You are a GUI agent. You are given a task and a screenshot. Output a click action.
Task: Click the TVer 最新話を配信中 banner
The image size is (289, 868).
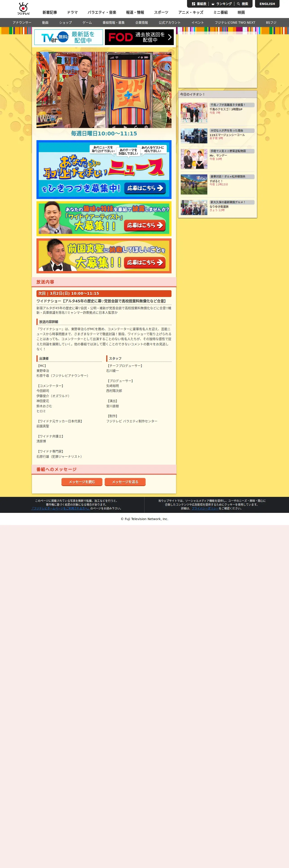(69, 37)
